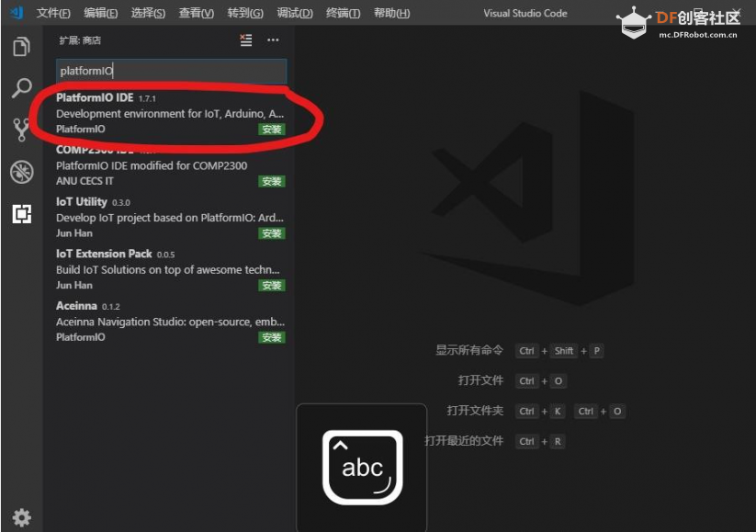The height and width of the screenshot is (532, 756).
Task: Open the Manage gear settings icon
Action: [22, 517]
